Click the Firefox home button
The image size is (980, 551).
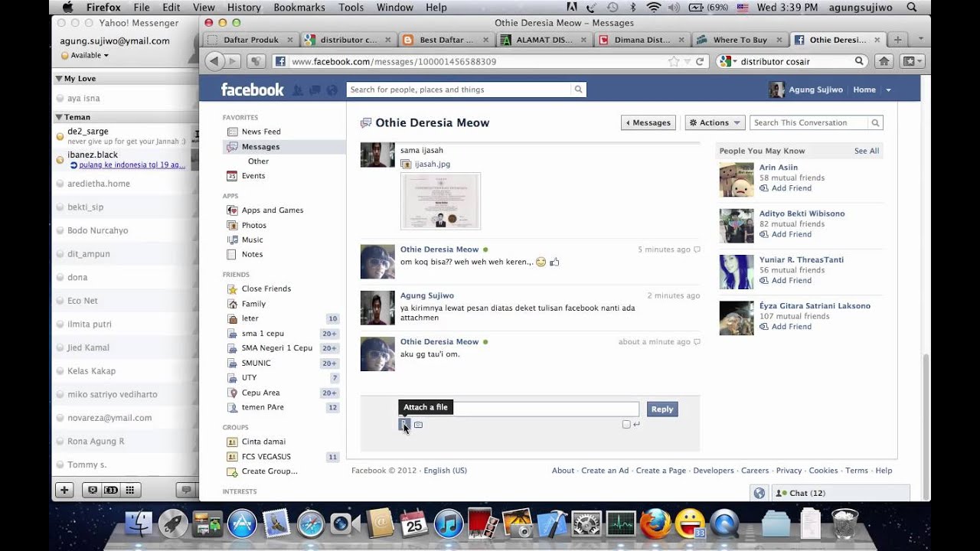(x=884, y=61)
